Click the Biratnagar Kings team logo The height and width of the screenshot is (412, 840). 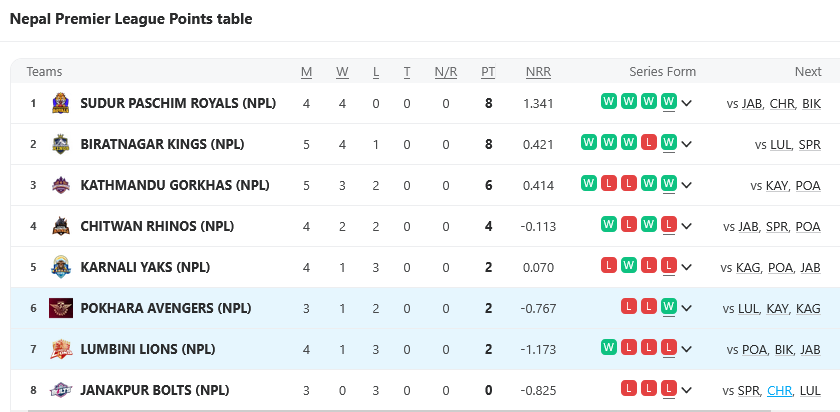tap(61, 144)
